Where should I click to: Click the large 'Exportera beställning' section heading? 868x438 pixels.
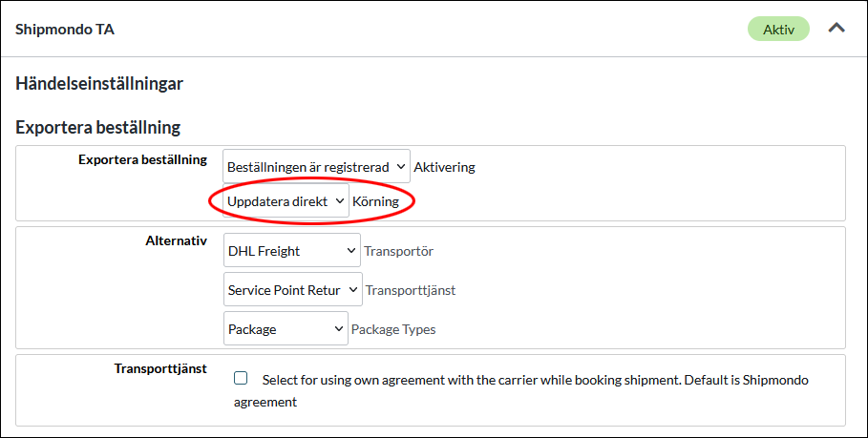click(x=98, y=127)
